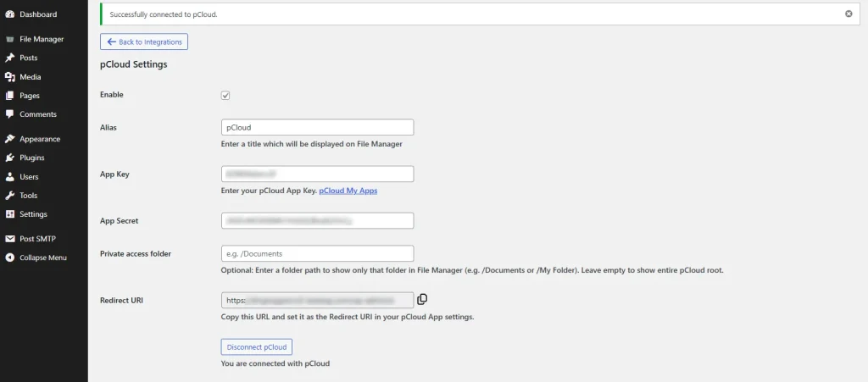Click Disconnect pCloud button
Screen dimensions: 868x382
coord(256,347)
